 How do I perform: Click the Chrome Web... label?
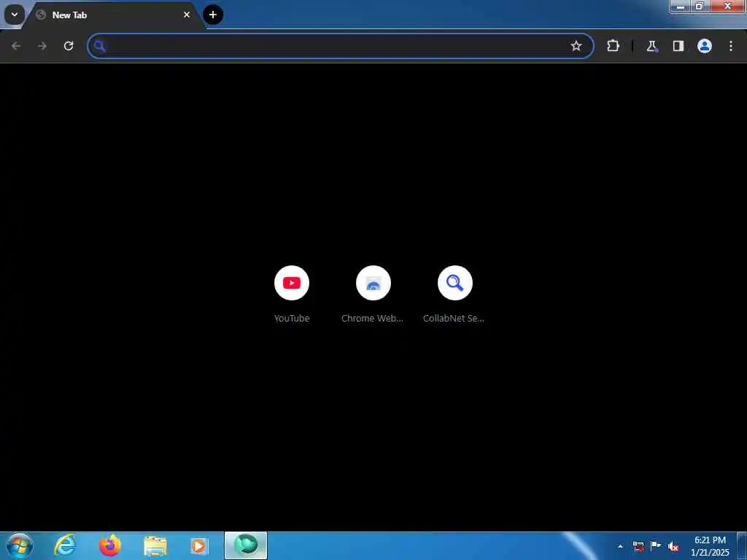pos(373,318)
